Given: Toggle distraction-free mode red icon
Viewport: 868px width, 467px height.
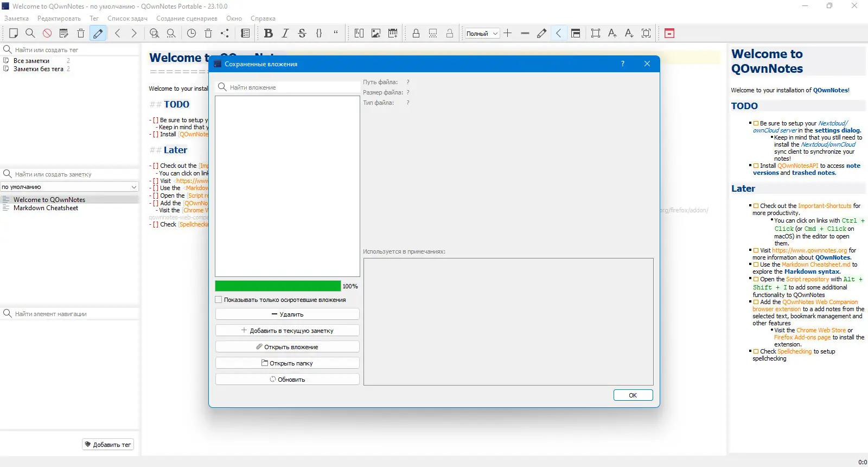Looking at the screenshot, I should [x=669, y=33].
